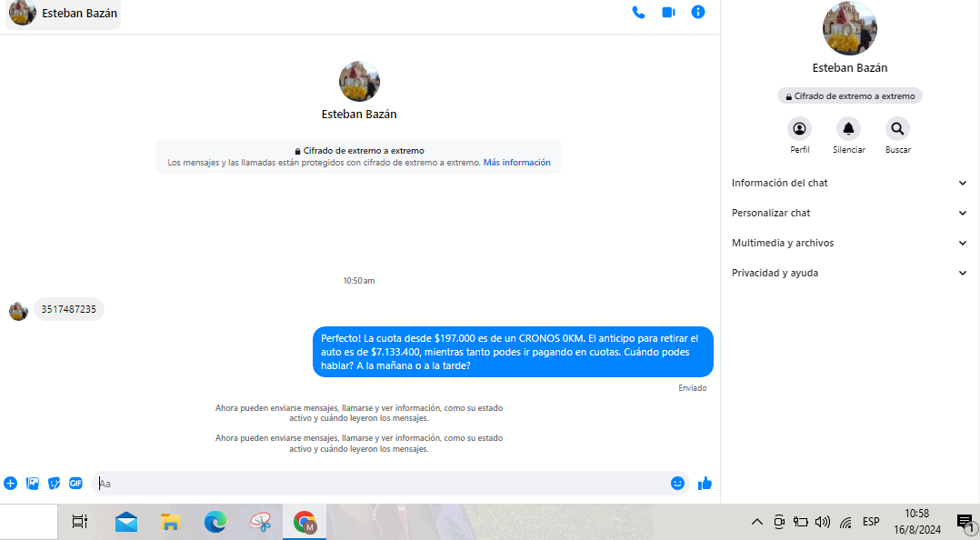Screen dimensions: 980x540
Task: Open more actions plus icon in composer
Action: (x=11, y=484)
